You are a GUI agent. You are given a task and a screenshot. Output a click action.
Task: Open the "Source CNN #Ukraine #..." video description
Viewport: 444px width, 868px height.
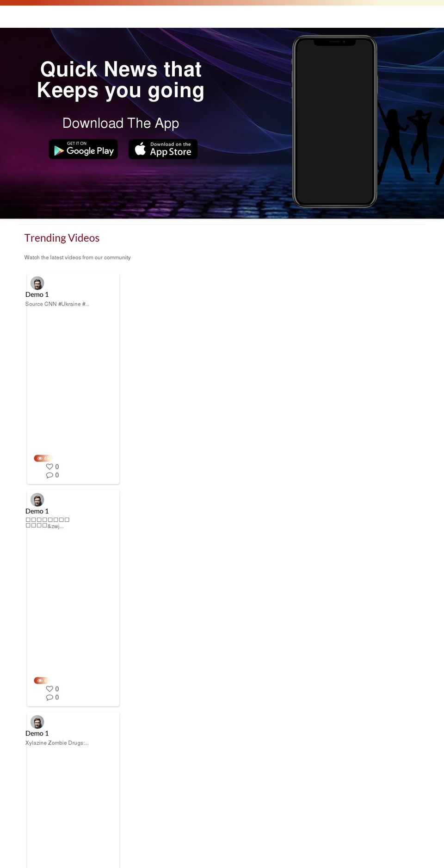coord(57,304)
